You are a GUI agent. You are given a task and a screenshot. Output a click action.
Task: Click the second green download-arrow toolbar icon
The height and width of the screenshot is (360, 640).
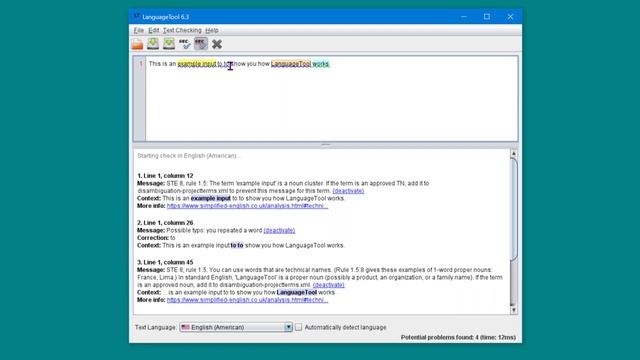pyautogui.click(x=169, y=44)
